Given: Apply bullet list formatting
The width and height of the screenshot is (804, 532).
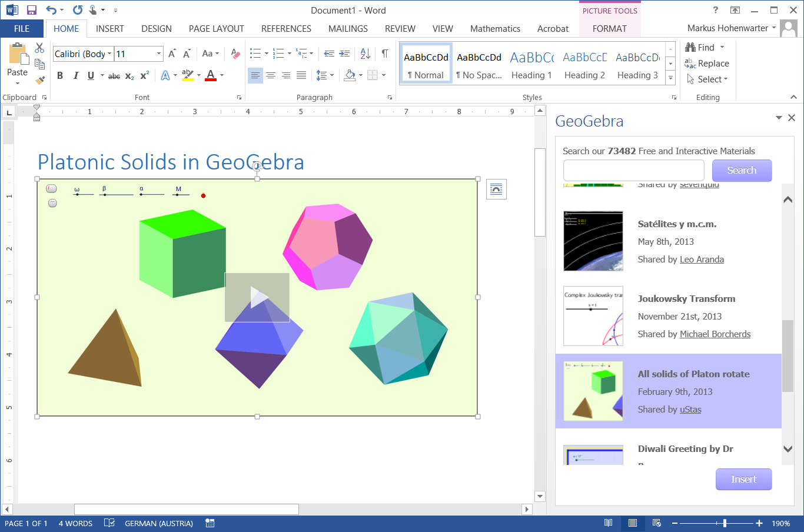Looking at the screenshot, I should tap(254, 53).
